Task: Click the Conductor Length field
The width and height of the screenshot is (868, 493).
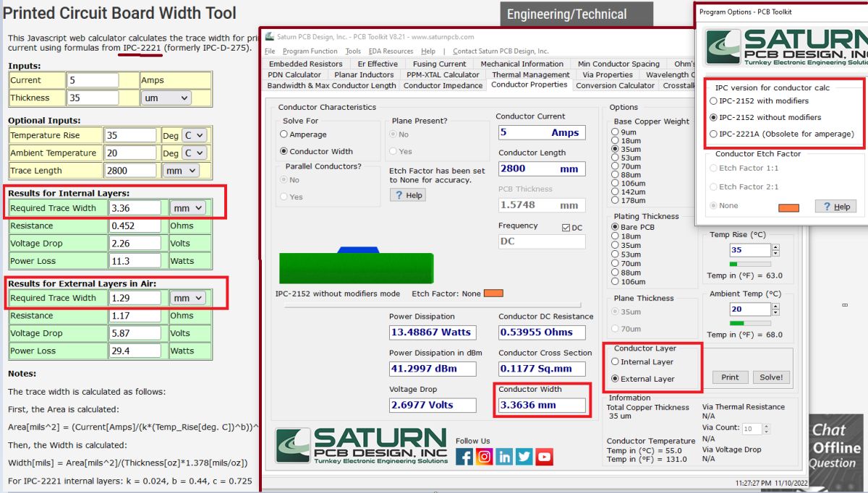Action: tap(542, 168)
